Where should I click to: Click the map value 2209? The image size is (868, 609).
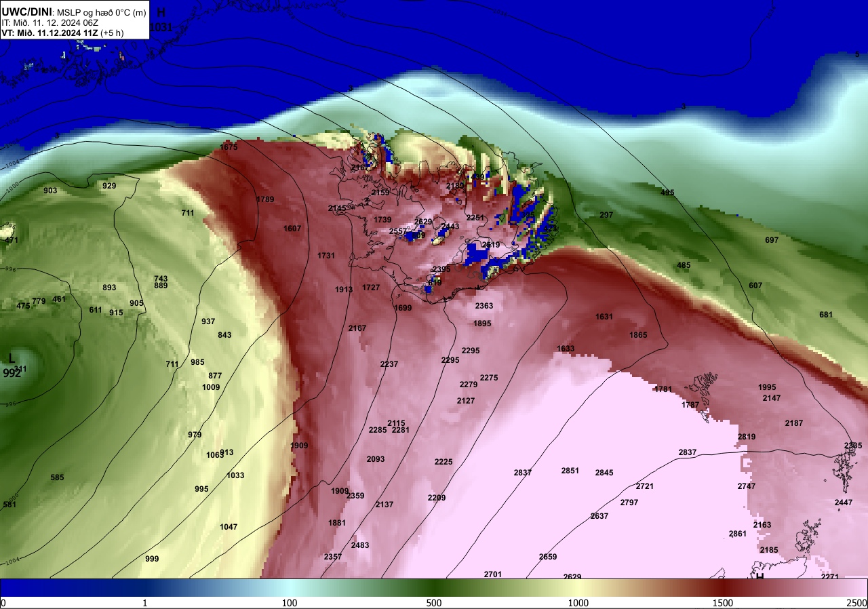pos(437,498)
